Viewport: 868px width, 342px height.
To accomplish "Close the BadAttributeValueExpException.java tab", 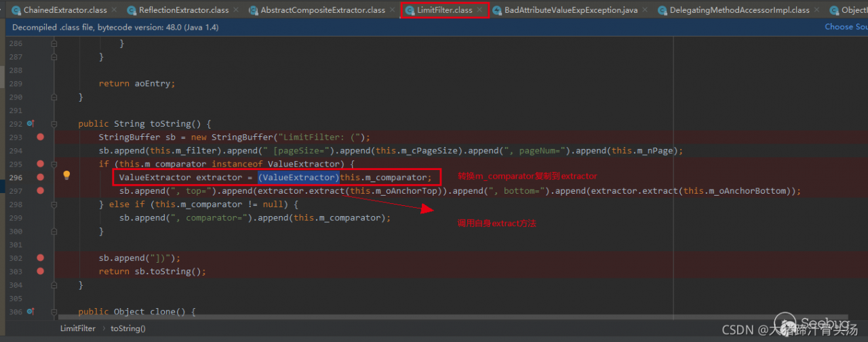I will 645,10.
